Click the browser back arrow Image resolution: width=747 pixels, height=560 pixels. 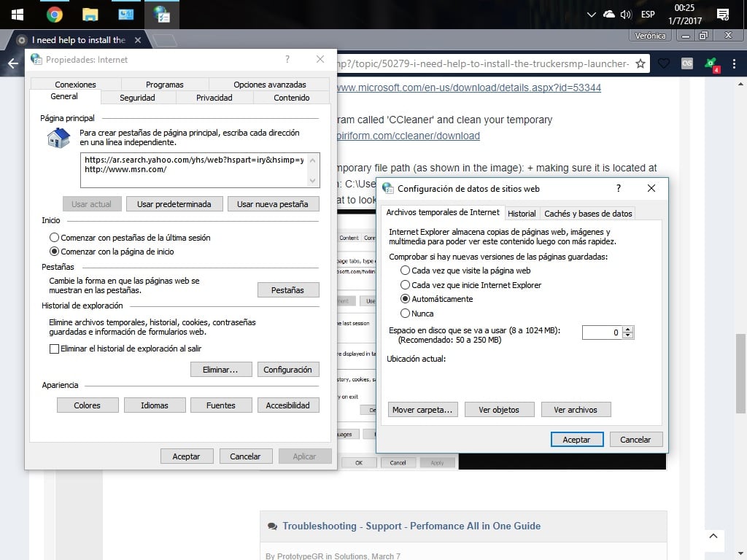(x=12, y=63)
